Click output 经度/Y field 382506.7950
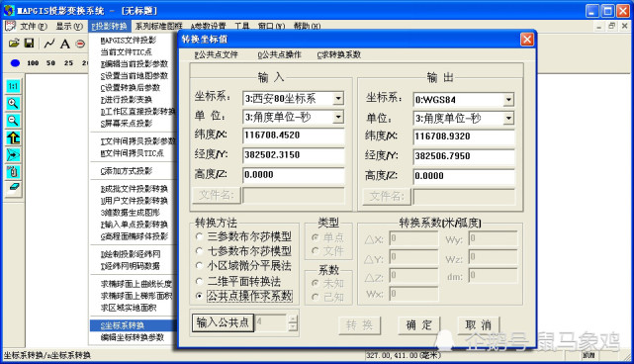The height and width of the screenshot is (364, 634). pos(464,156)
